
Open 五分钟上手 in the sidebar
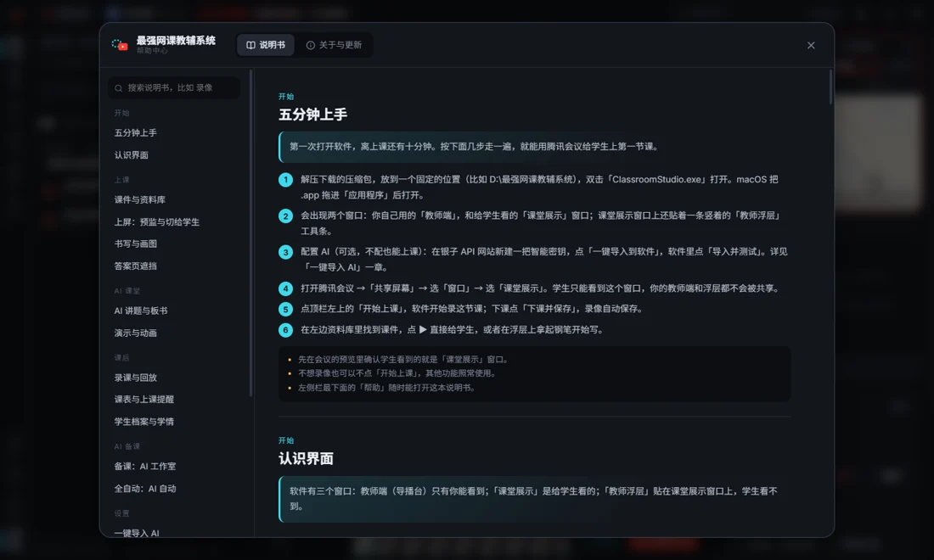(136, 132)
